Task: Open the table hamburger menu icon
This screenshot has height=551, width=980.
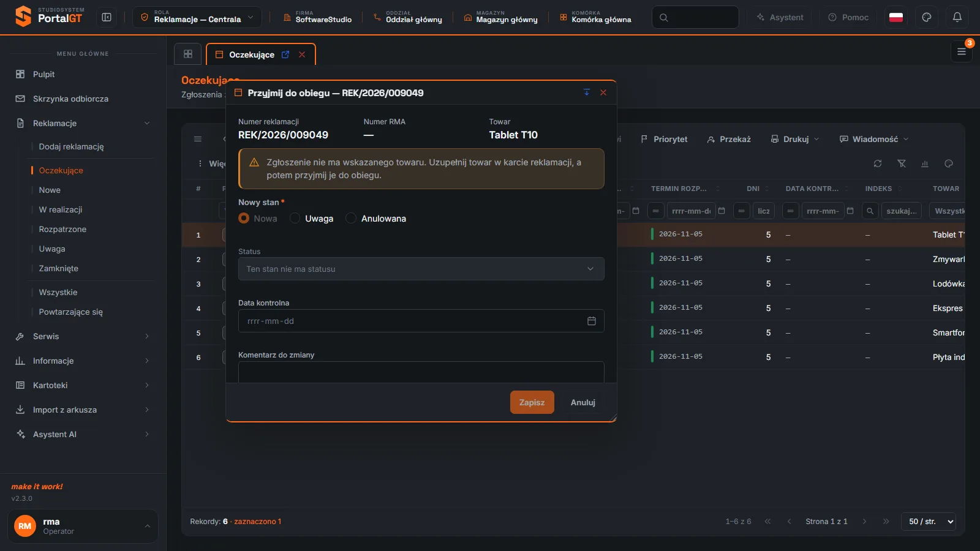Action: [198, 139]
